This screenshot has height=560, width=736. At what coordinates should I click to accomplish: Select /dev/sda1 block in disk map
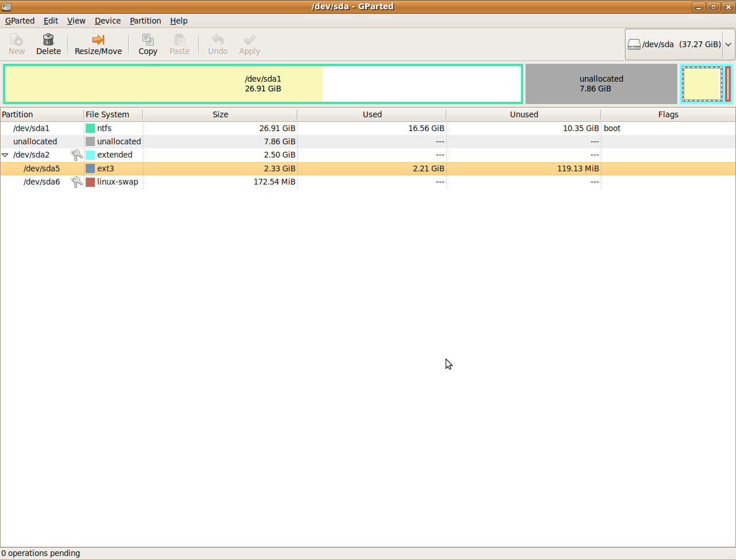click(x=263, y=84)
